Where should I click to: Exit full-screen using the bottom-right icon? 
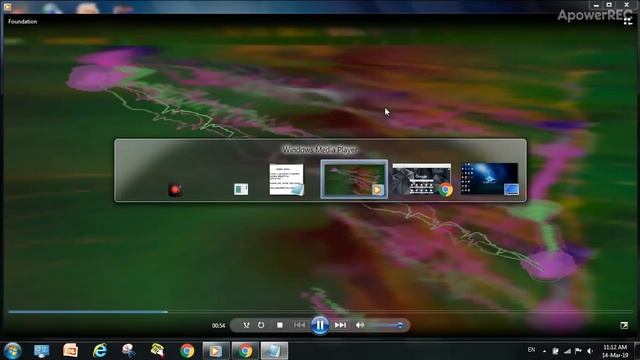[x=624, y=325]
